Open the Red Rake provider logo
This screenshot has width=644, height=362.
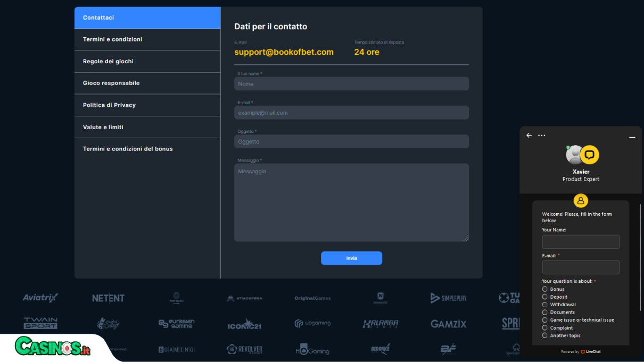[x=381, y=349]
